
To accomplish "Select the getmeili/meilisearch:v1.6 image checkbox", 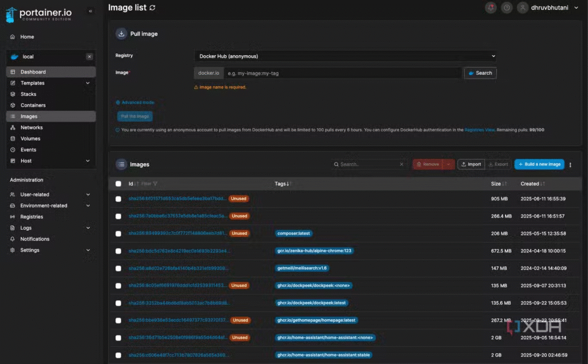I will click(118, 268).
